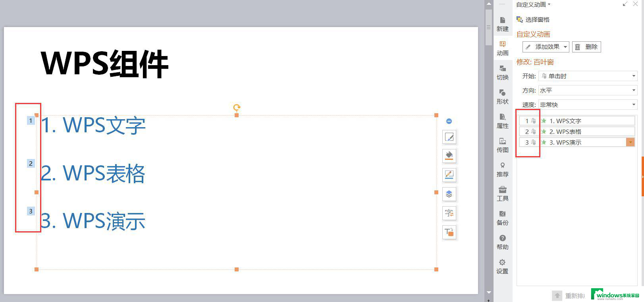Select the 1. WPS文字 animation entry

point(577,121)
